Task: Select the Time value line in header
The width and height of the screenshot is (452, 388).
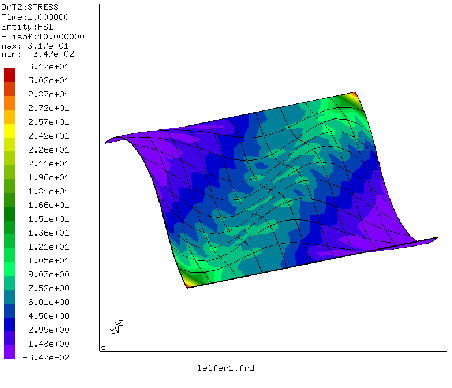Action: [34, 17]
